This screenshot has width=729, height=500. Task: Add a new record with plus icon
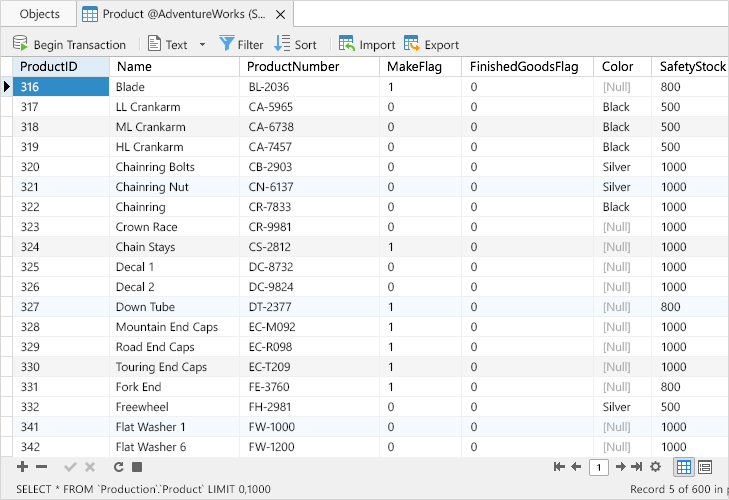[x=22, y=467]
